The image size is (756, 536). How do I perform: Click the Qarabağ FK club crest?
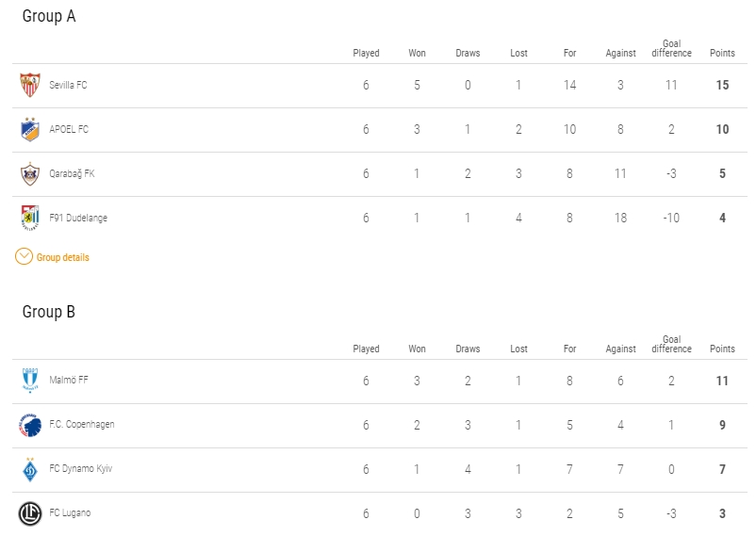coord(30,174)
